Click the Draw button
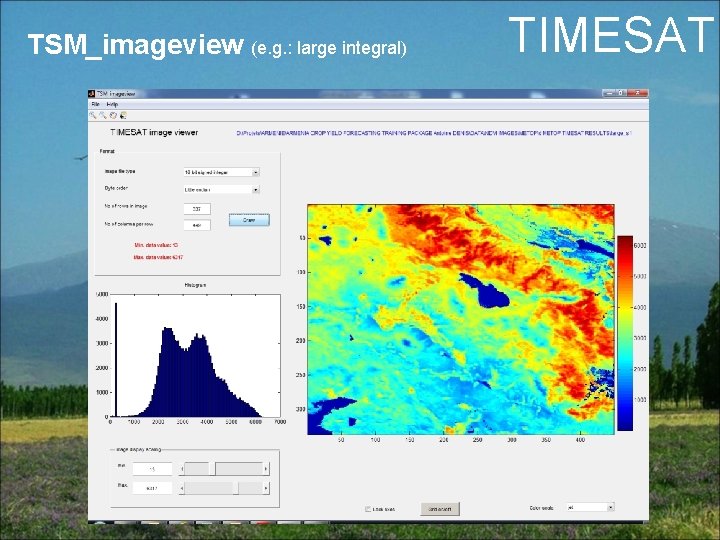Image resolution: width=720 pixels, height=540 pixels. coord(249,220)
